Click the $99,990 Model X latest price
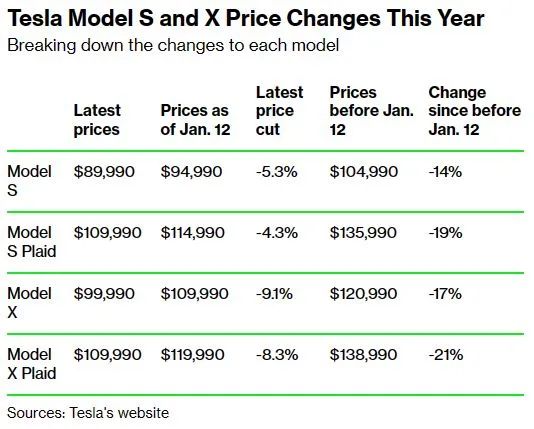This screenshot has width=534, height=429. [x=104, y=293]
